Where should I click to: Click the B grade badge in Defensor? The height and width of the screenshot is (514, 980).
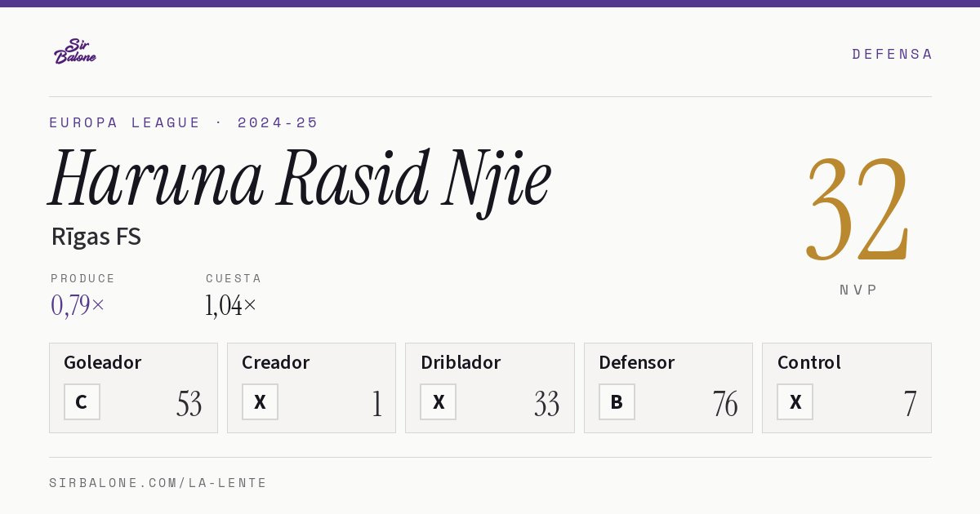click(x=617, y=401)
